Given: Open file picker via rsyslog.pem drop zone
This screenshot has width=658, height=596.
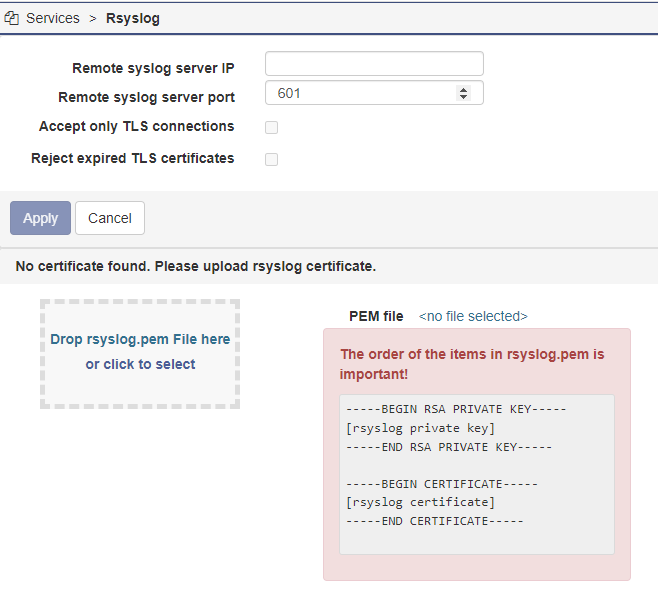Looking at the screenshot, I should (140, 353).
